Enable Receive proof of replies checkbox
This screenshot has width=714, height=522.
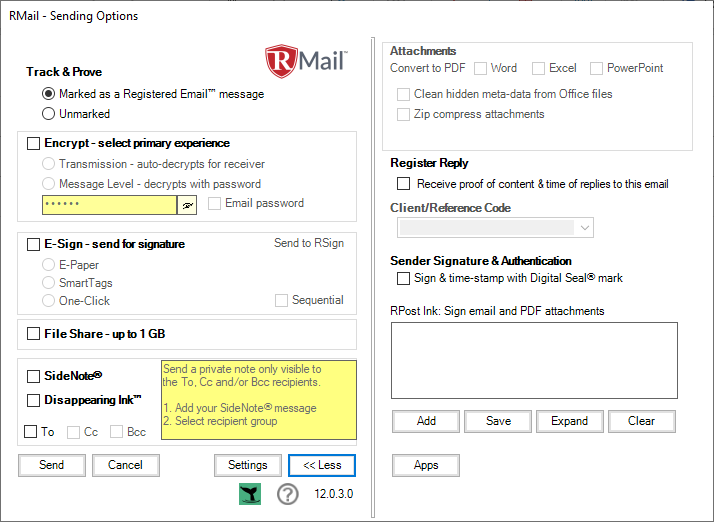tap(404, 184)
